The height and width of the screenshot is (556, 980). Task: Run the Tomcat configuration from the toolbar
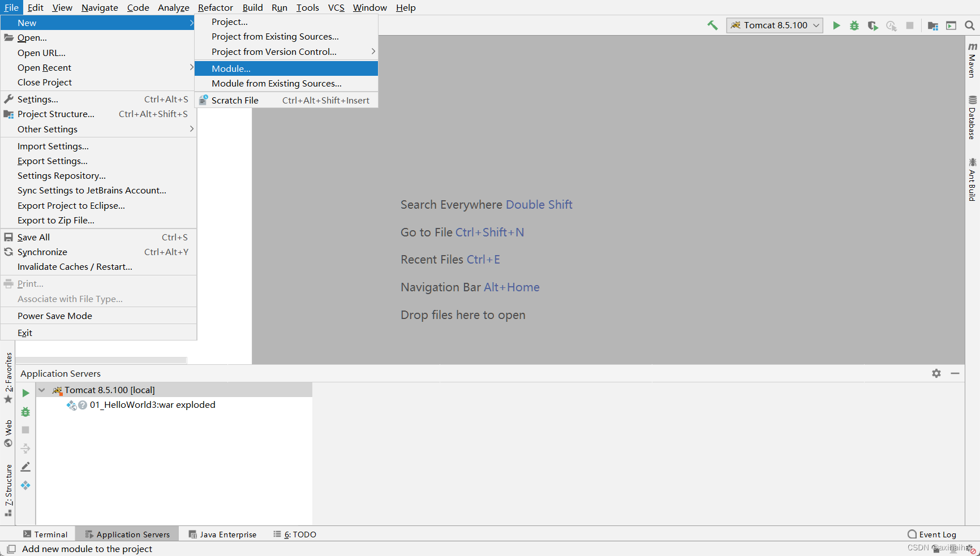point(836,25)
